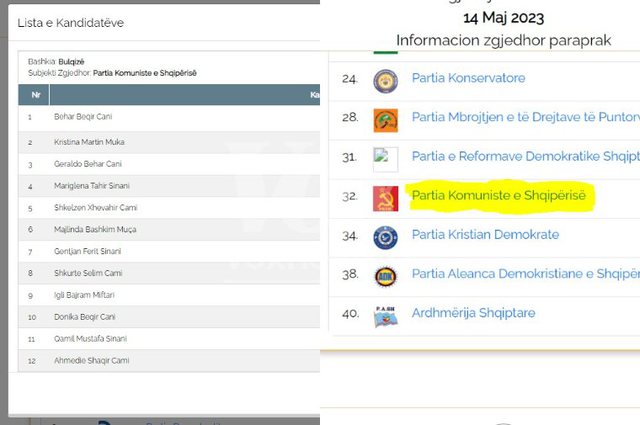The height and width of the screenshot is (425, 640).
Task: Open Partia e Reformave Demokratike link
Action: [526, 156]
